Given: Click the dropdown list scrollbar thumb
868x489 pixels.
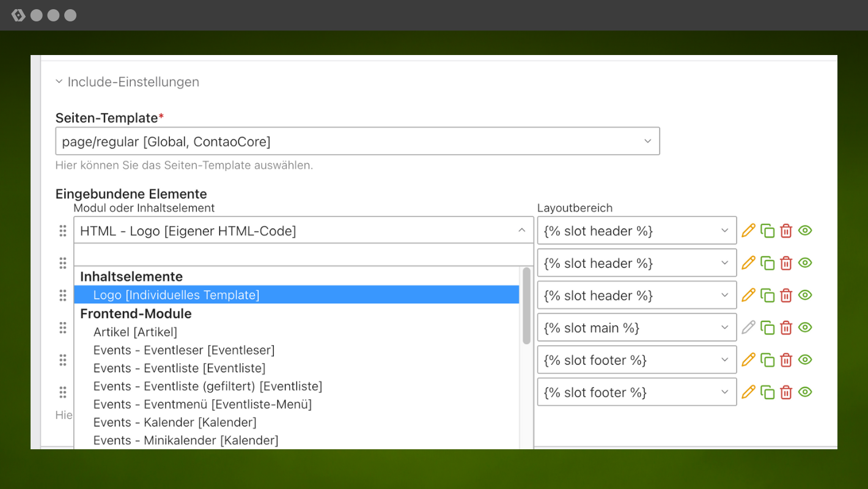Looking at the screenshot, I should pyautogui.click(x=526, y=306).
